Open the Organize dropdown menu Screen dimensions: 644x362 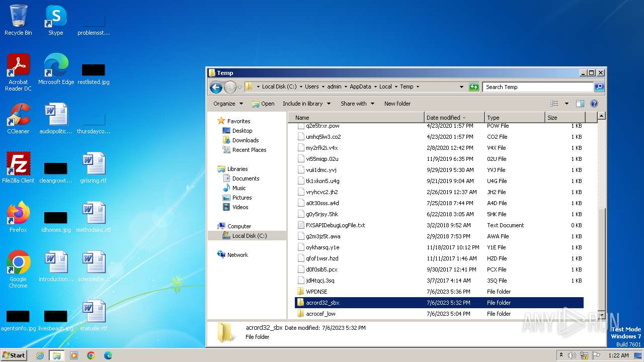[228, 104]
